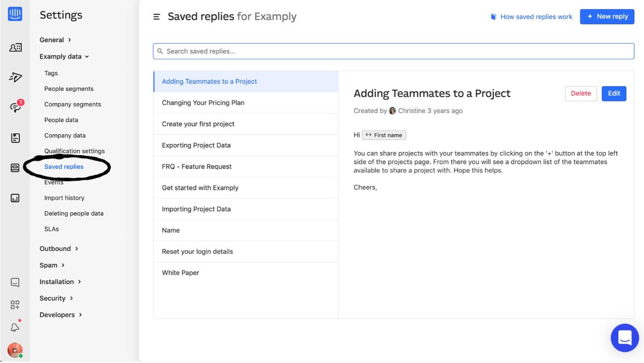Expand the Developers settings section
The width and height of the screenshot is (644, 363).
[61, 315]
